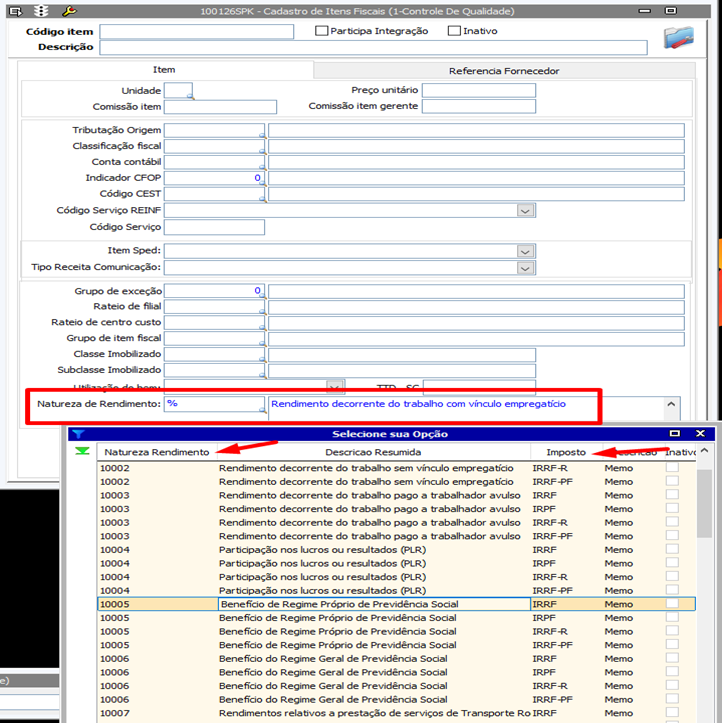This screenshot has height=723, width=722.
Task: Open lookup for Unidade field
Action: coord(190,96)
